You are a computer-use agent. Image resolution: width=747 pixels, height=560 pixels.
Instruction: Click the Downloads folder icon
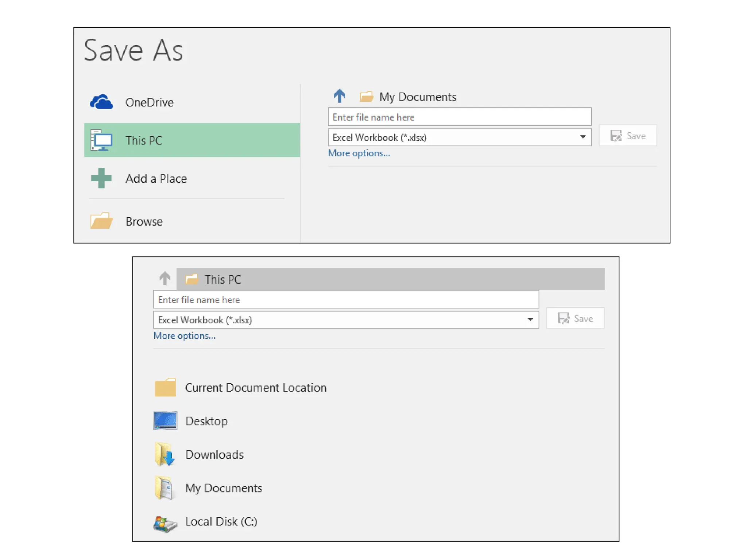click(x=165, y=454)
